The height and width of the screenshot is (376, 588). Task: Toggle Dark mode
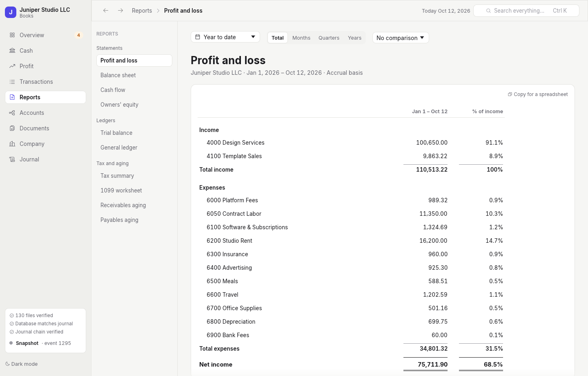click(22, 364)
